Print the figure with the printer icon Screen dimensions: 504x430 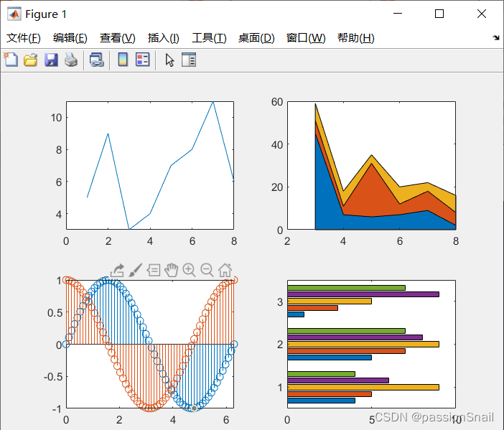tap(71, 60)
